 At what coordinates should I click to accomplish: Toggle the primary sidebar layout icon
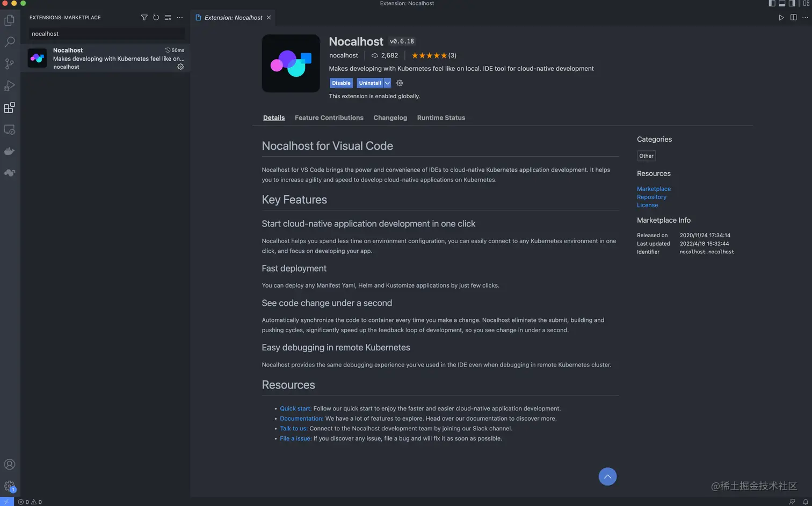[x=772, y=3]
